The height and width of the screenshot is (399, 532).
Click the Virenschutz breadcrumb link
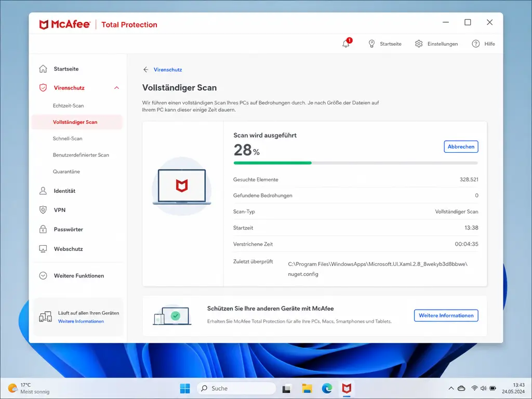[x=168, y=70]
